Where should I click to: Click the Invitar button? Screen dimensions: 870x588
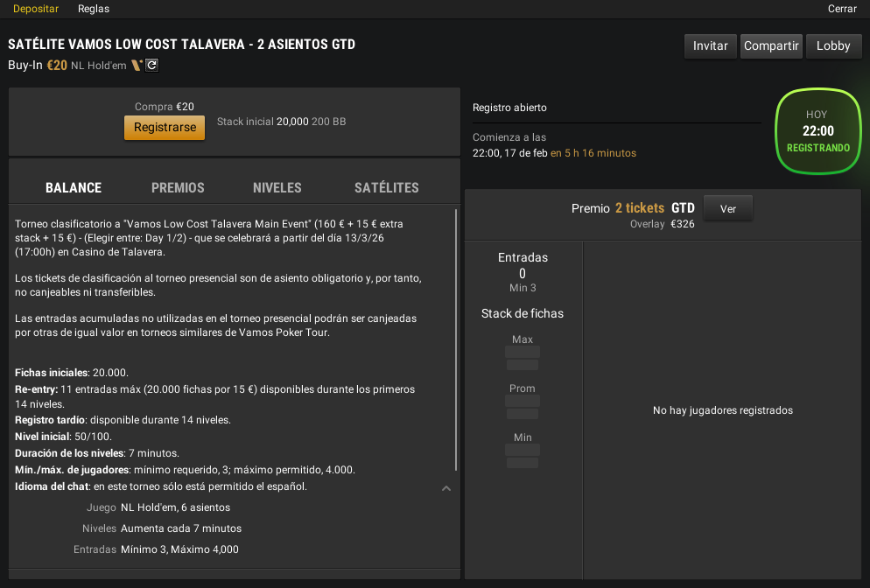(710, 46)
